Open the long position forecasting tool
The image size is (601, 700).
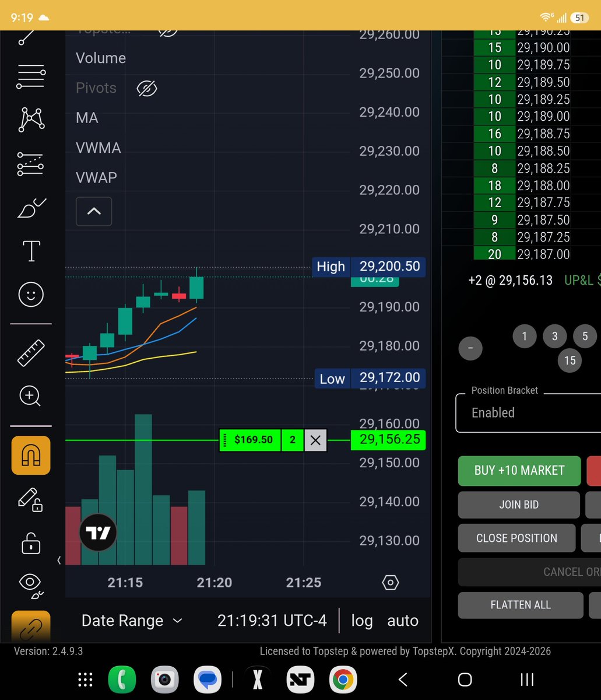(31, 164)
